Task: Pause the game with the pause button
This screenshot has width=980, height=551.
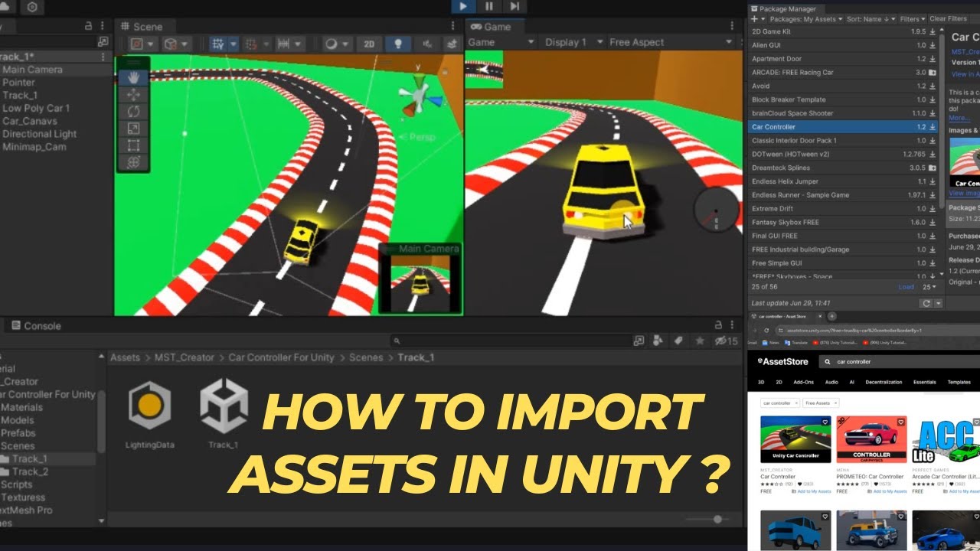Action: (x=488, y=6)
